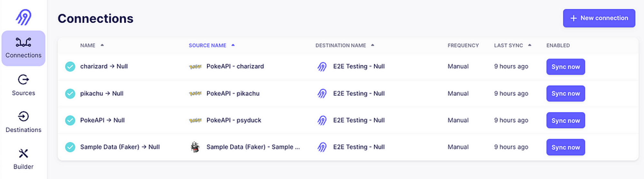Click the PokeAPI icon beside PokeAPI - charizard
Viewport: 644px width, 179px height.
195,67
